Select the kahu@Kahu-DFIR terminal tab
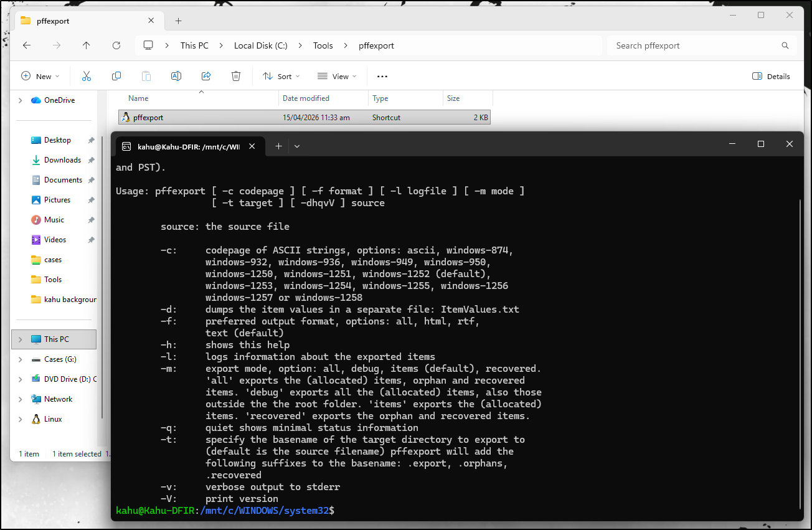The image size is (812, 530). [189, 146]
